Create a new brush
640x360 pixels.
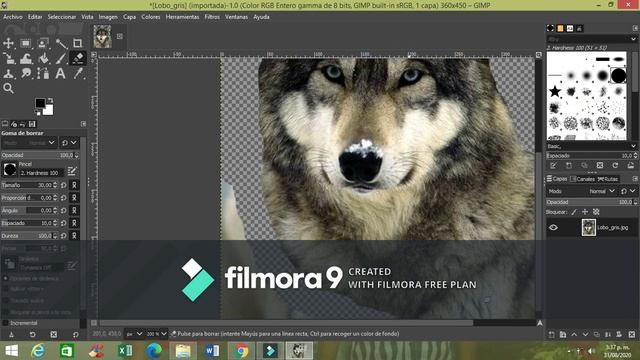pos(569,165)
